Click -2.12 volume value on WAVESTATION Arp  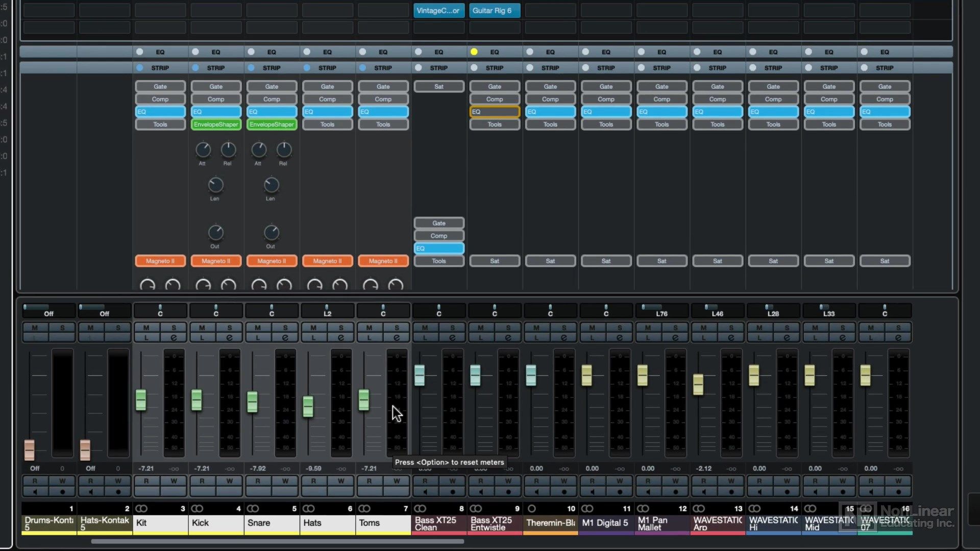coord(703,468)
